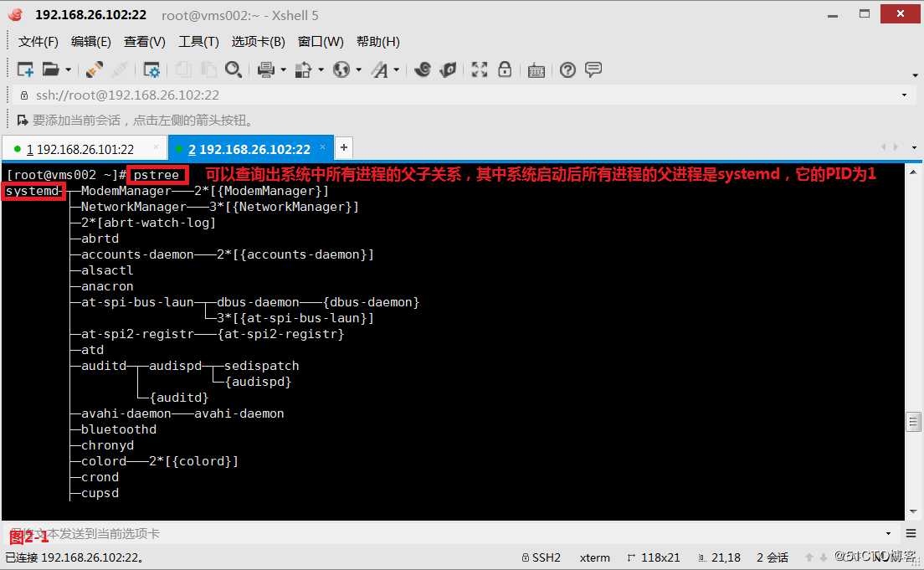Open the 工具(T) menu

pos(198,41)
